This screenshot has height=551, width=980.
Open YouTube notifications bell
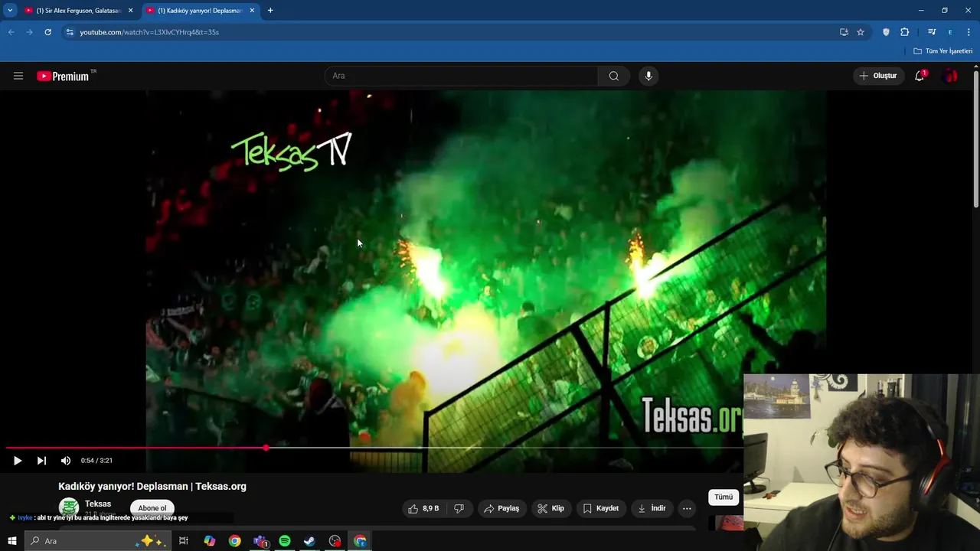(920, 76)
